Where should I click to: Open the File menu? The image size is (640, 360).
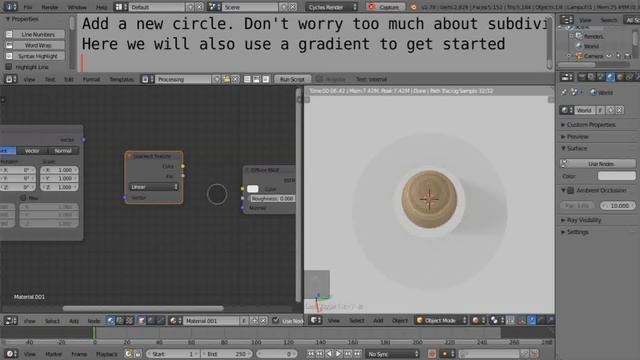point(28,7)
